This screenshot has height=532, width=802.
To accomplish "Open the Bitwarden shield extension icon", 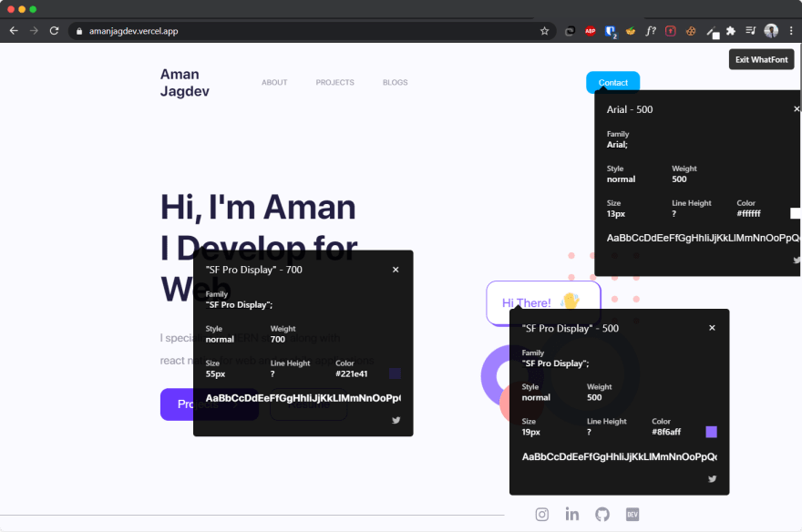I will point(611,32).
